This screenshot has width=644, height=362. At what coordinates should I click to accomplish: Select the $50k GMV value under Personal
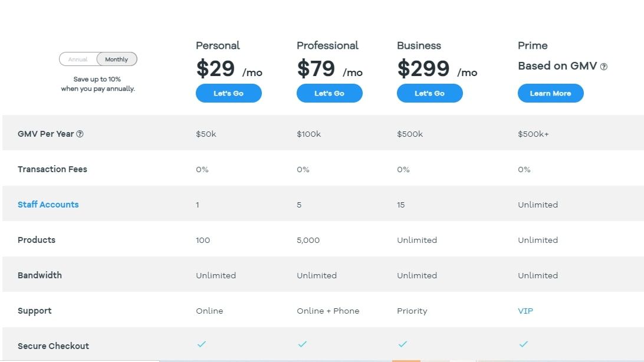coord(205,134)
